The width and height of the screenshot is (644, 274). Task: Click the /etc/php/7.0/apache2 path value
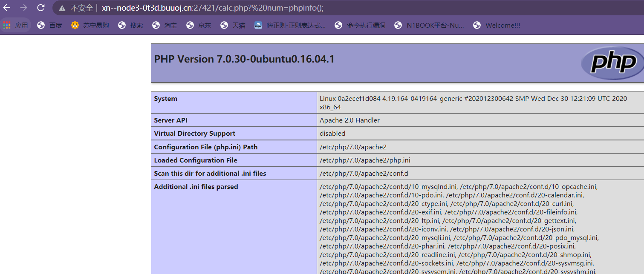353,147
